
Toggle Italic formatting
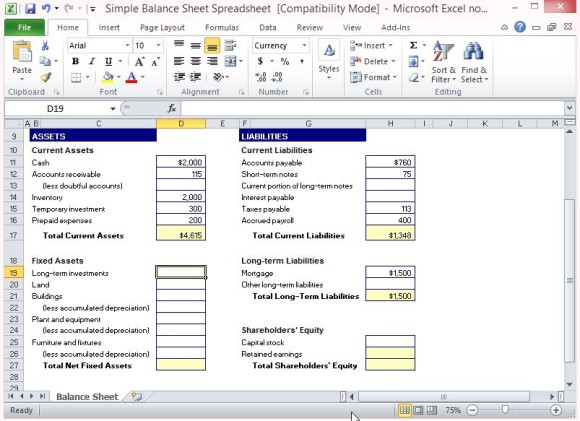(92, 61)
